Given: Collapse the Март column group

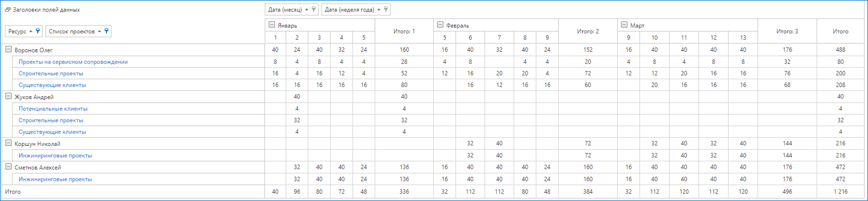Looking at the screenshot, I should pyautogui.click(x=624, y=25).
